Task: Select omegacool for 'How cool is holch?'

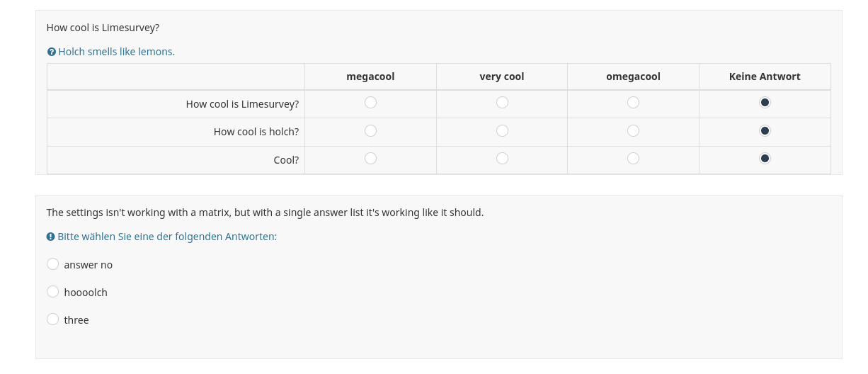Action: pos(633,131)
